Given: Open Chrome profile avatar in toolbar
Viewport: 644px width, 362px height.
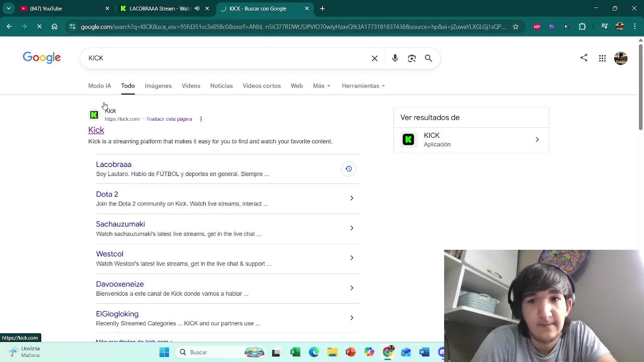Looking at the screenshot, I should point(620,27).
